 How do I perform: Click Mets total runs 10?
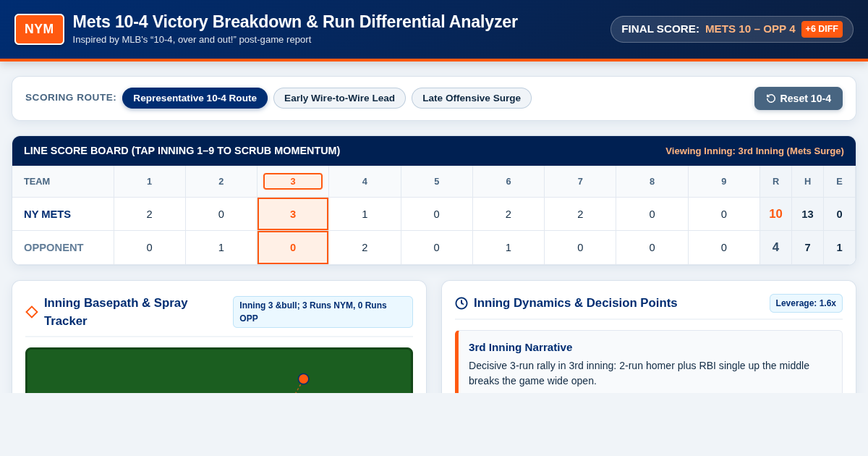[775, 214]
